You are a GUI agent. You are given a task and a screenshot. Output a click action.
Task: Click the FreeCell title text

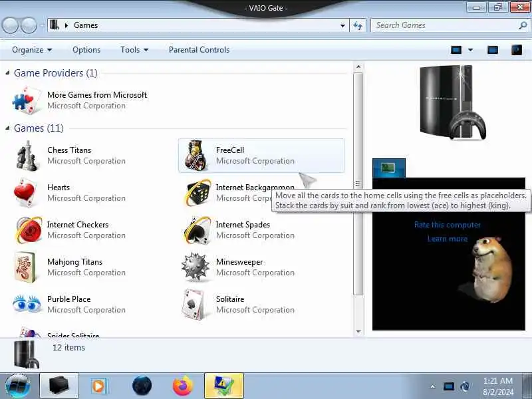[x=230, y=150]
